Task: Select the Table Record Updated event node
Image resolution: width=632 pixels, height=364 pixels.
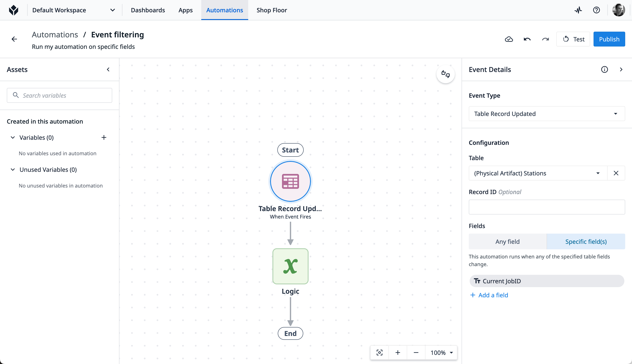Action: 290,181
